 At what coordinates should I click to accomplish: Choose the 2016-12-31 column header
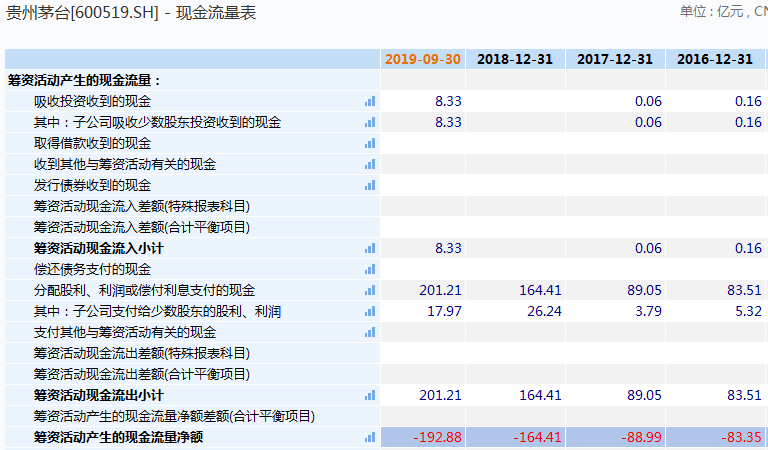tap(714, 59)
